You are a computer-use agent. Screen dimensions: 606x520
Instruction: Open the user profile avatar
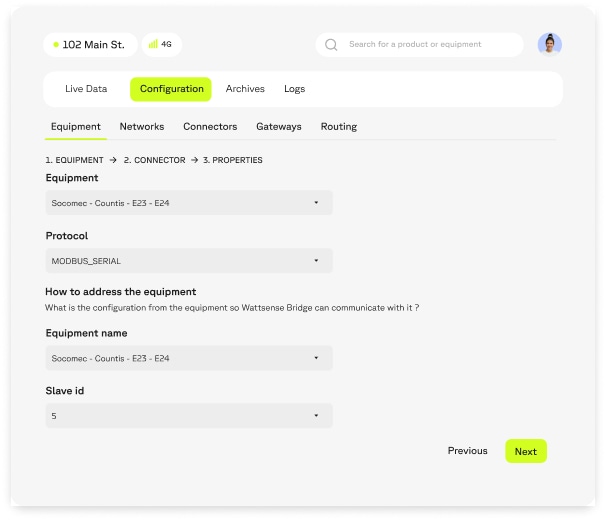(549, 44)
